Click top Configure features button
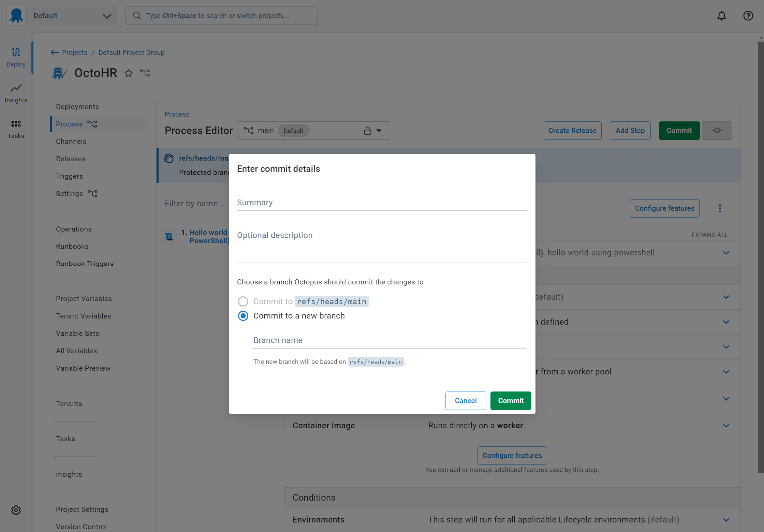The width and height of the screenshot is (764, 532). coord(664,208)
